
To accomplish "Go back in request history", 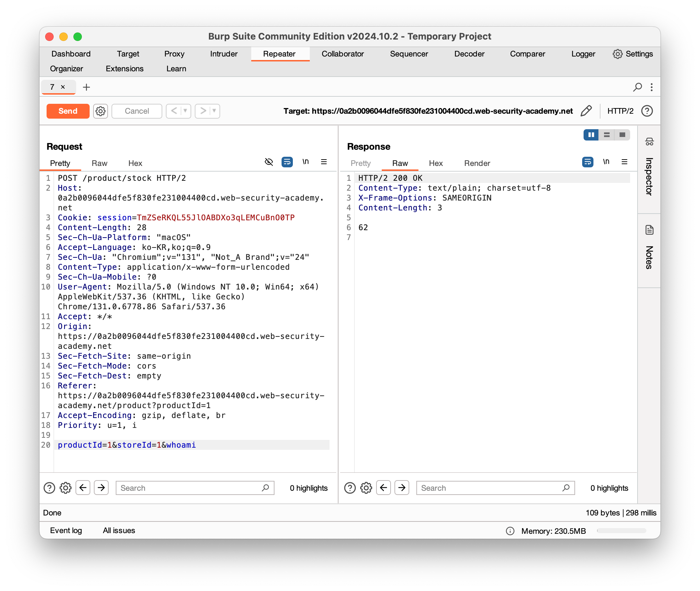I will coord(174,111).
